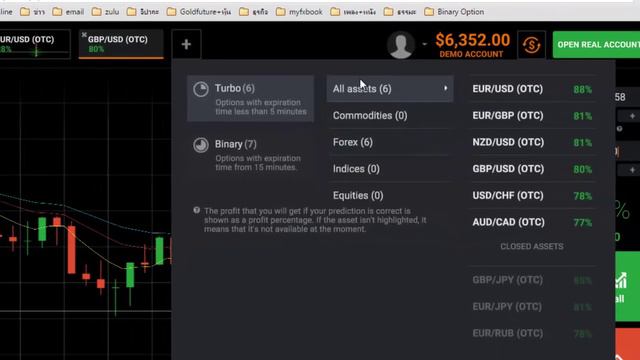The width and height of the screenshot is (640, 360).
Task: Choose the AUD/CAD (OTC) asset
Action: [x=532, y=222]
